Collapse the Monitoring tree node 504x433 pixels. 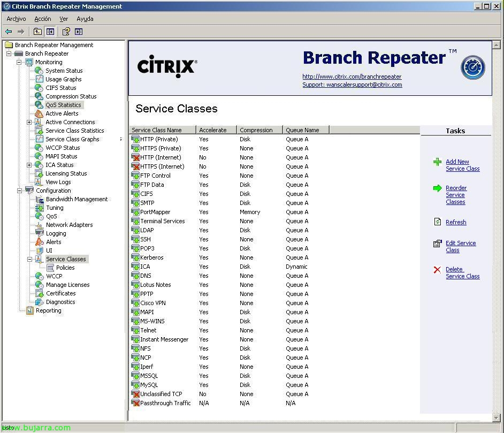[19, 62]
